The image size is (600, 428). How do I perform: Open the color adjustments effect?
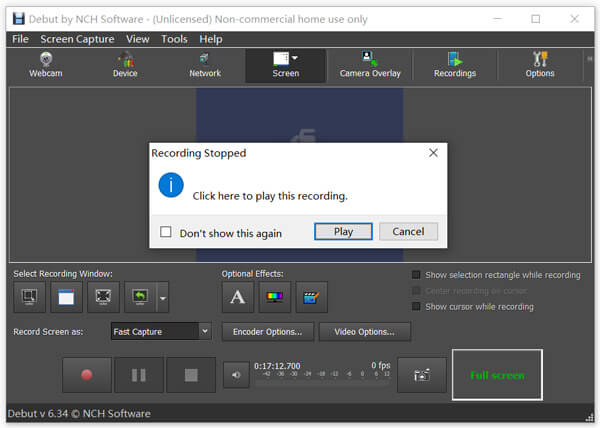[x=274, y=297]
